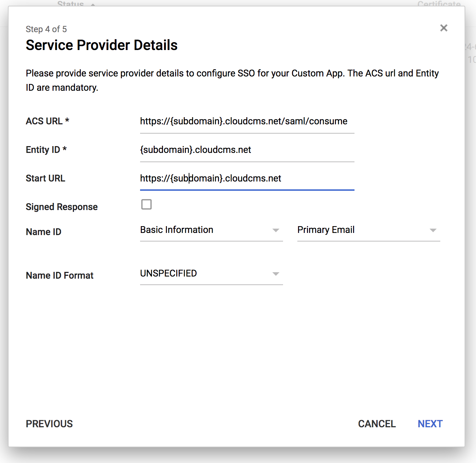Focus the ACS URL input field
Screen dimensions: 476x463
(247, 121)
